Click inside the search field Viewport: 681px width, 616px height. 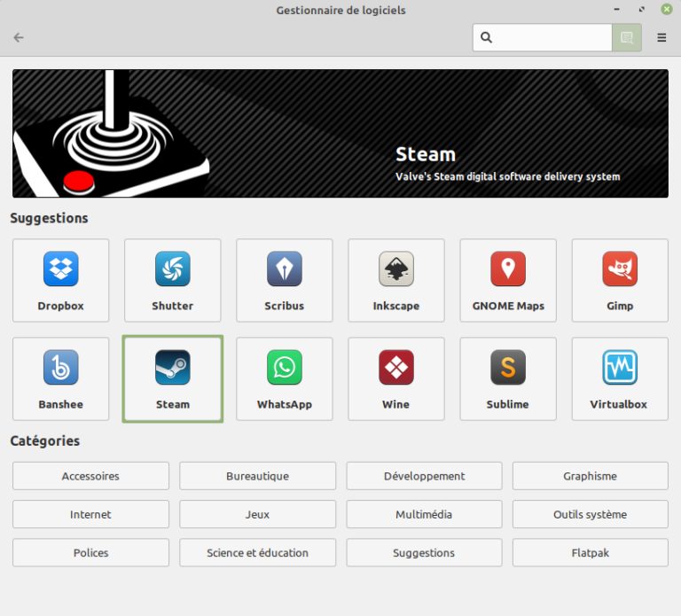point(550,37)
